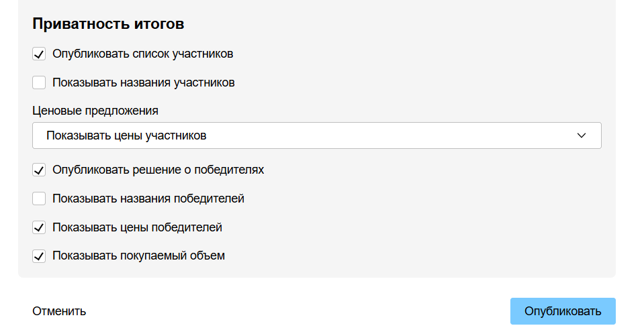Untick 'Показывать покупаемый объем' checkbox
Image resolution: width=644 pixels, height=336 pixels.
[39, 256]
